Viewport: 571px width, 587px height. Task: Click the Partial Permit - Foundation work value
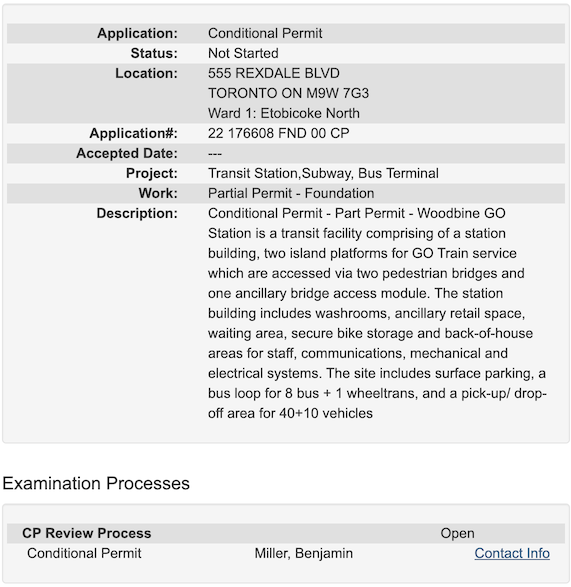pos(291,193)
